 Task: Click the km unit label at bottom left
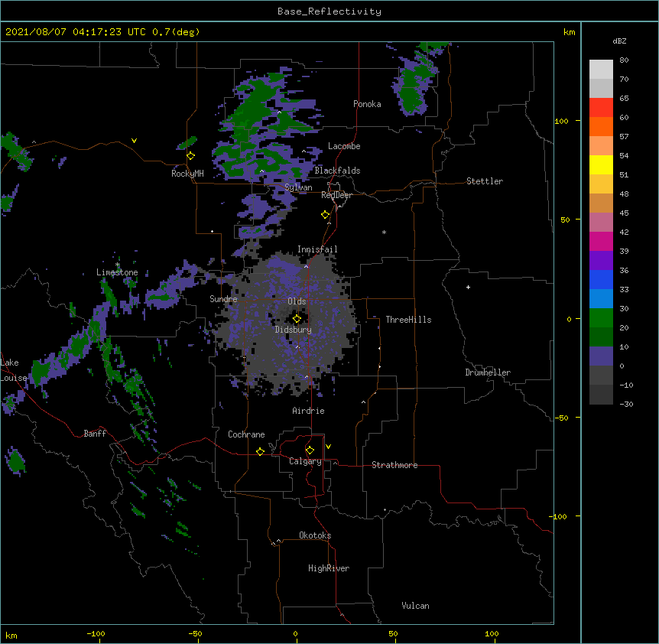point(11,635)
